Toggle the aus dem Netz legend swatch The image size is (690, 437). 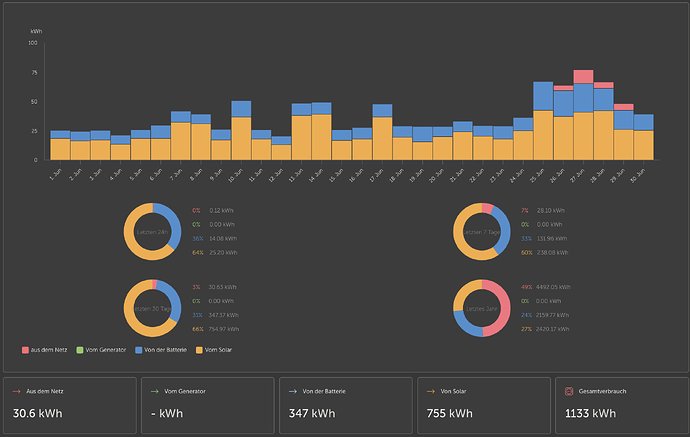(x=25, y=350)
